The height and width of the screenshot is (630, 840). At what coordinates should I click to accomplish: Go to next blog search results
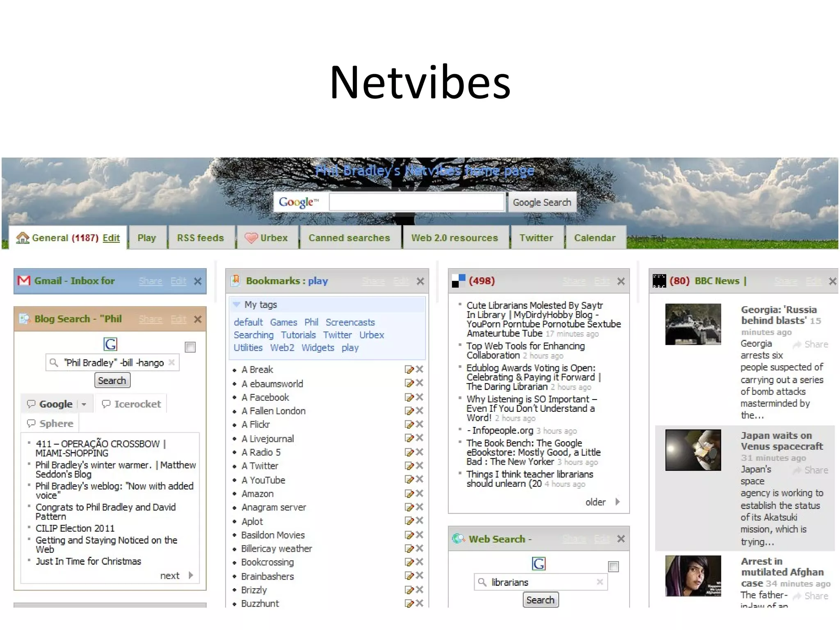click(176, 575)
